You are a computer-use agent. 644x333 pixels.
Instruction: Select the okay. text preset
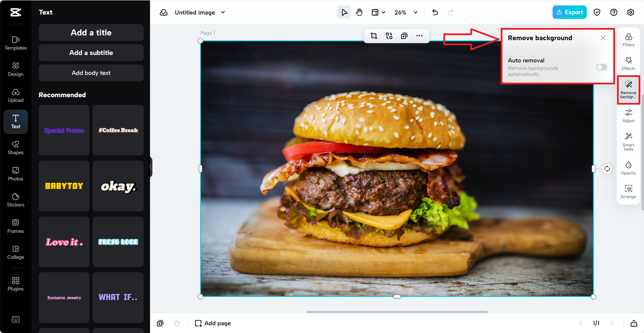pyautogui.click(x=118, y=186)
